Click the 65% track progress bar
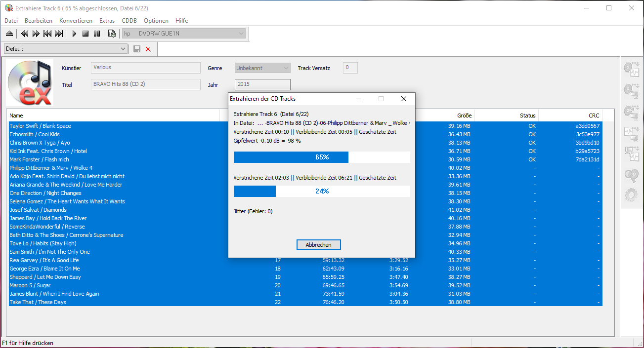 point(322,157)
